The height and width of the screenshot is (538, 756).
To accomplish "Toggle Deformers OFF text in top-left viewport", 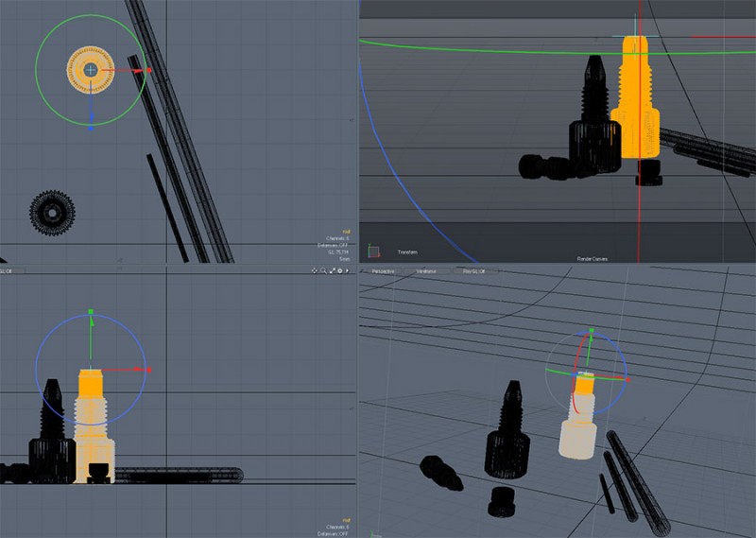I will (334, 245).
